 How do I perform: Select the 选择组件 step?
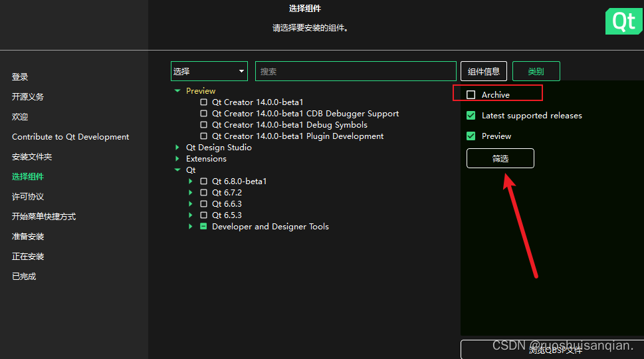pyautogui.click(x=28, y=177)
